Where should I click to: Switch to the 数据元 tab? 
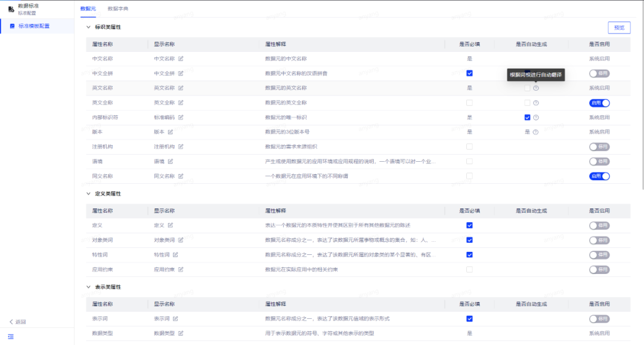click(x=88, y=8)
